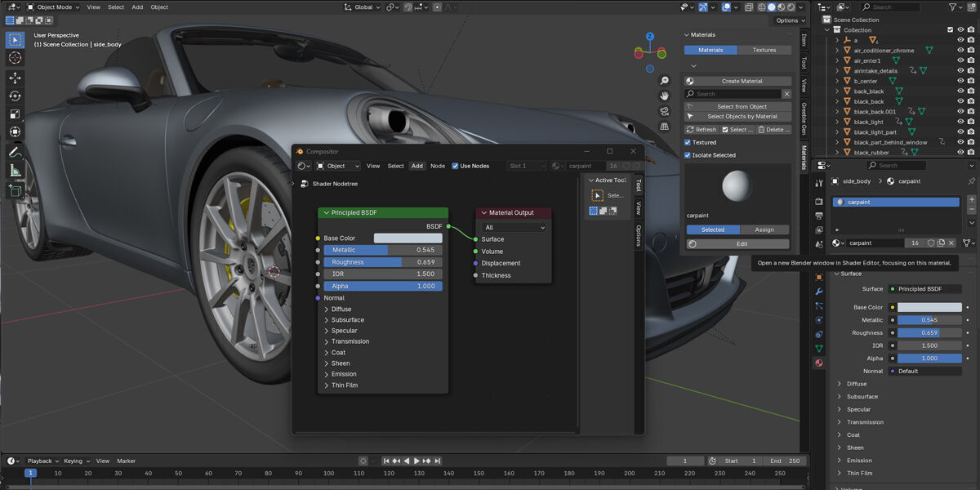Screen dimensions: 980x490
Task: Hide back_black with its eye icon
Action: (x=960, y=91)
